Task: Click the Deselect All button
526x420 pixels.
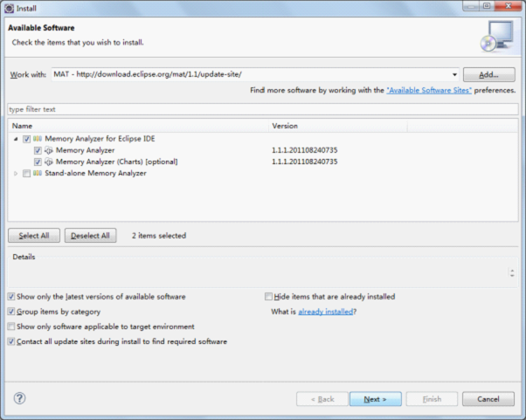Action: [x=90, y=236]
